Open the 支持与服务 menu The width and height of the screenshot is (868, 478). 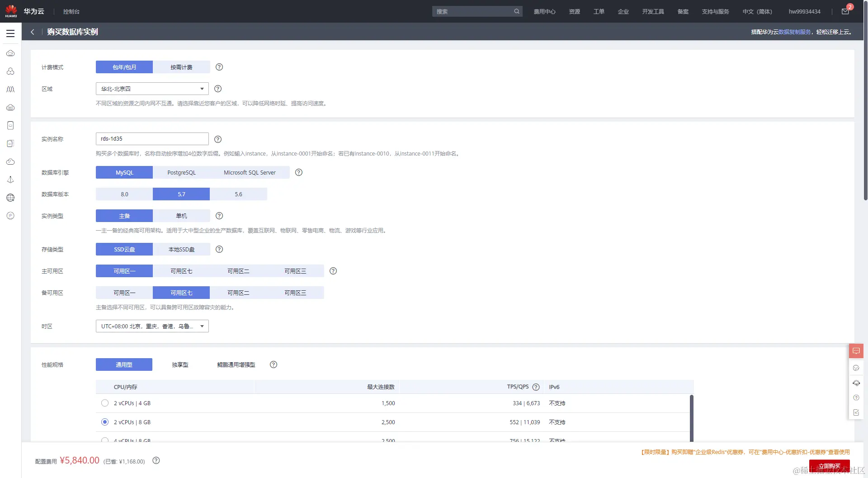(x=715, y=11)
